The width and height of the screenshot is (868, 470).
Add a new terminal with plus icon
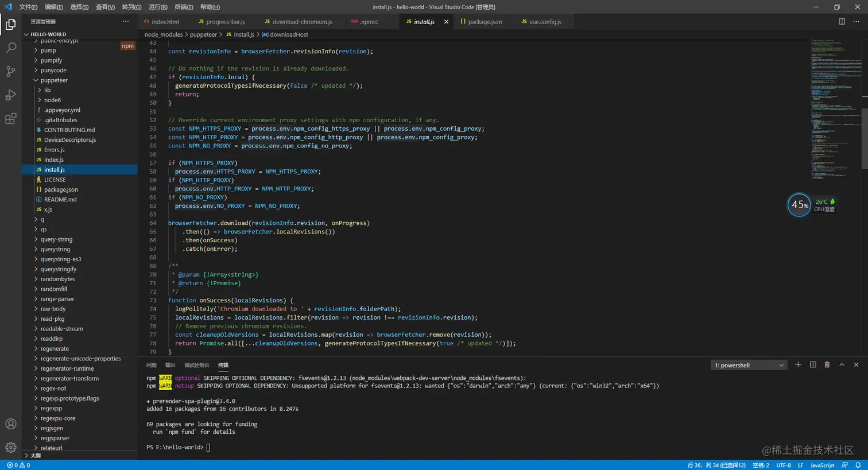pyautogui.click(x=798, y=365)
